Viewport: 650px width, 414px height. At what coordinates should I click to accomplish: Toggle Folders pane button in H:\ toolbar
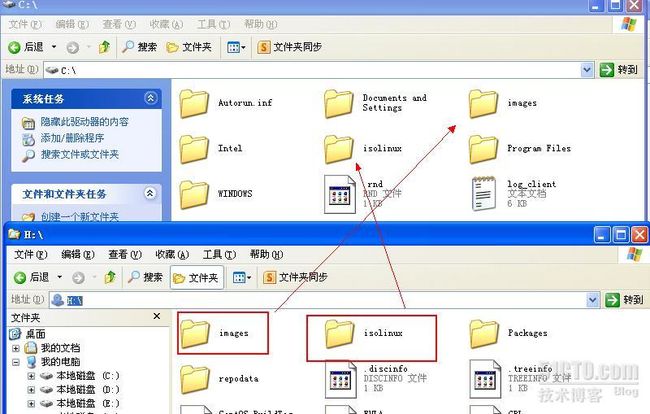coord(195,277)
